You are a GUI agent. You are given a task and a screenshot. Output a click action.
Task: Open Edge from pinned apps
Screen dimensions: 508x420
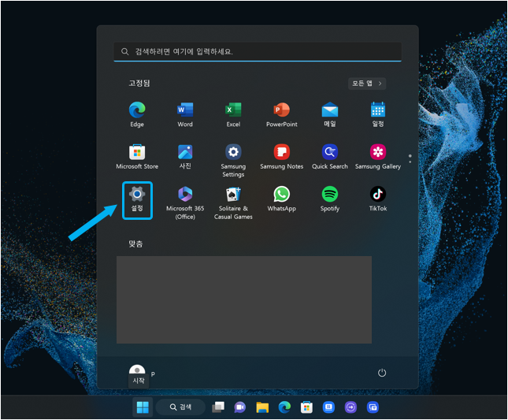tap(137, 114)
